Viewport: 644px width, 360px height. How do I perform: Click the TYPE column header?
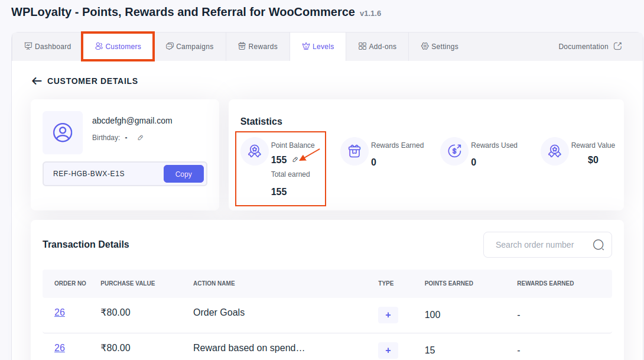pyautogui.click(x=386, y=284)
